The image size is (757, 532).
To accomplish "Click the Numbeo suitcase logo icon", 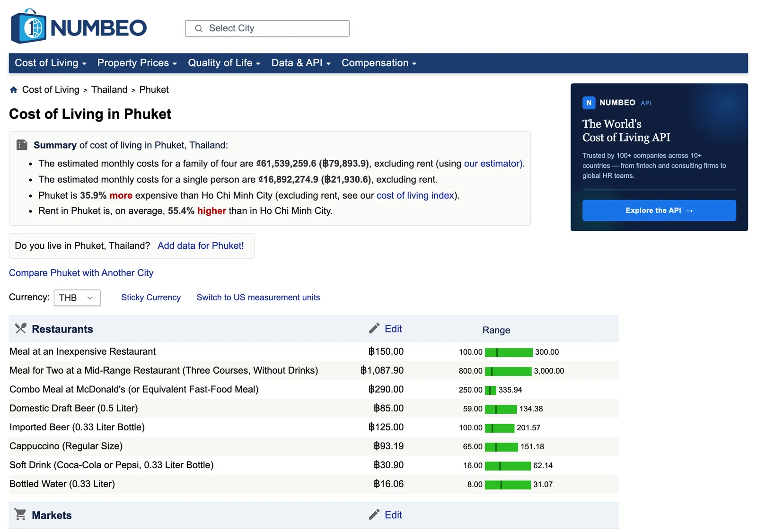I will click(x=28, y=26).
